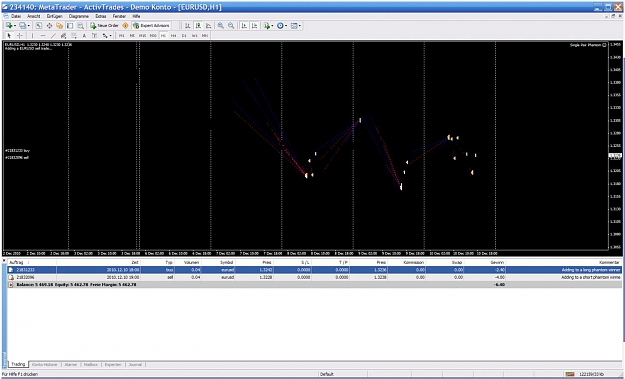Switch to Journal tab
Screen dimensions: 625x379
135,365
